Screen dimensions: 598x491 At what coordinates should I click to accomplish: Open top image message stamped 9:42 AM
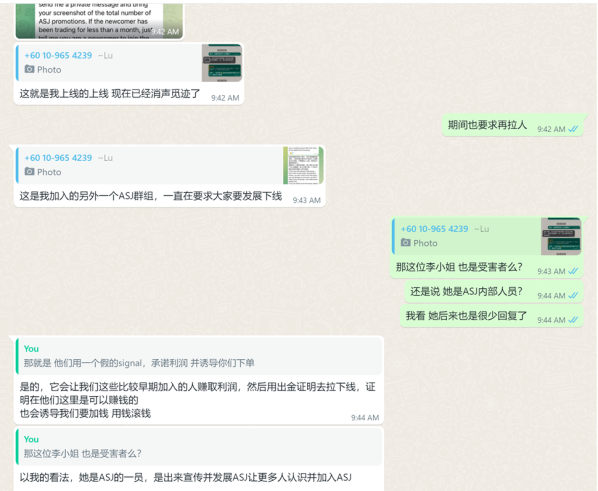(x=99, y=21)
